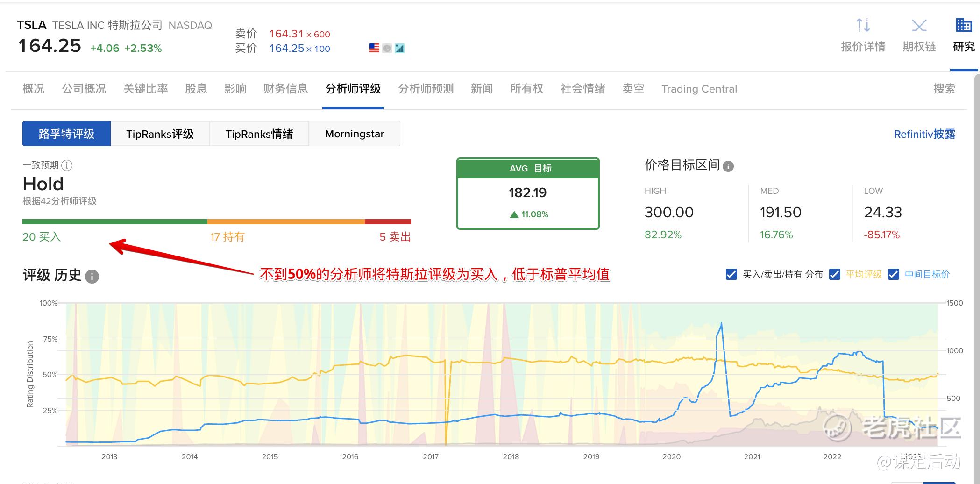Viewport: 980px width, 484px height.
Task: Open the 期权链 option chain icon
Action: [919, 25]
